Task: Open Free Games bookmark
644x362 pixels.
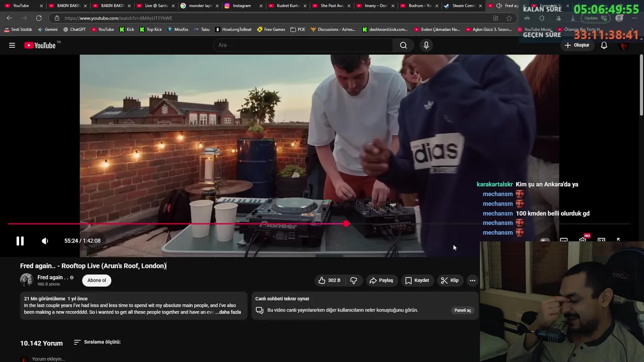Action: click(x=271, y=30)
